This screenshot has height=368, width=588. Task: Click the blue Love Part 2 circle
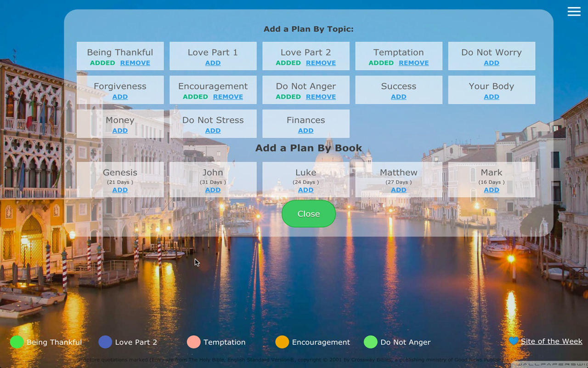click(x=105, y=342)
